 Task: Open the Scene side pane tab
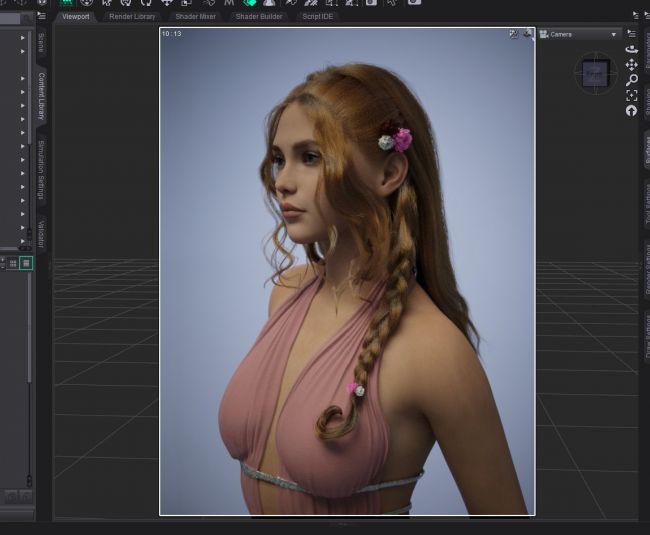pos(41,43)
